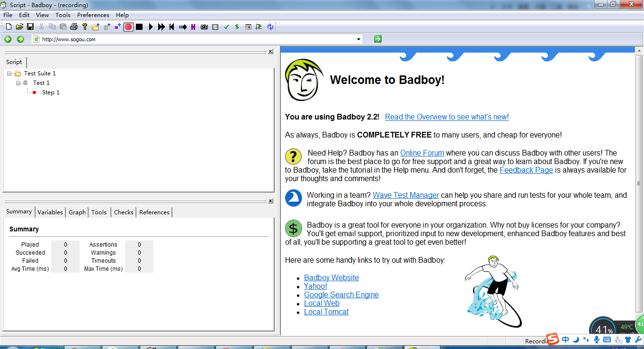Screen dimensions: 644x349
Task: Save the script with floppy icon
Action: point(30,27)
